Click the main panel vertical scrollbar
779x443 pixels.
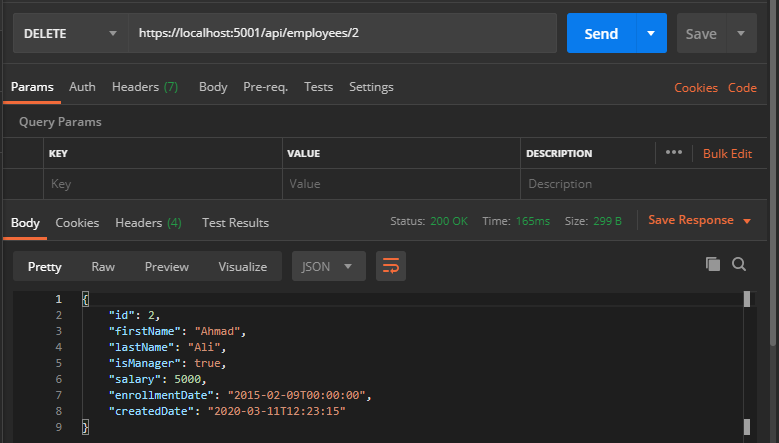pos(773,174)
